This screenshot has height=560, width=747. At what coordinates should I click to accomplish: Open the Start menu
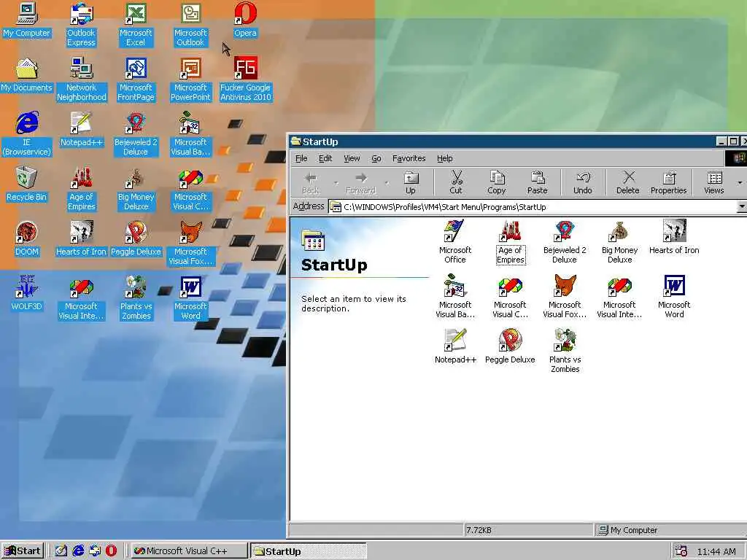click(x=23, y=551)
